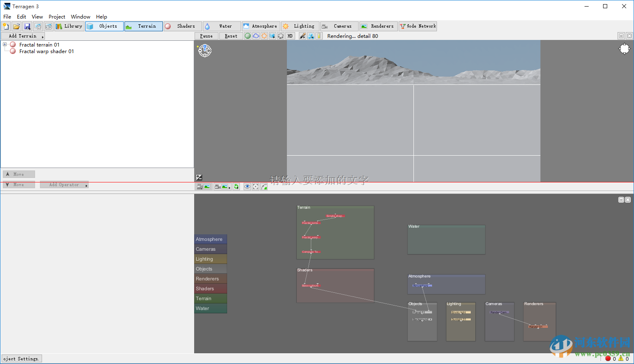Switch to the Atmosphere layout tab
The image size is (634, 364).
tap(261, 26)
